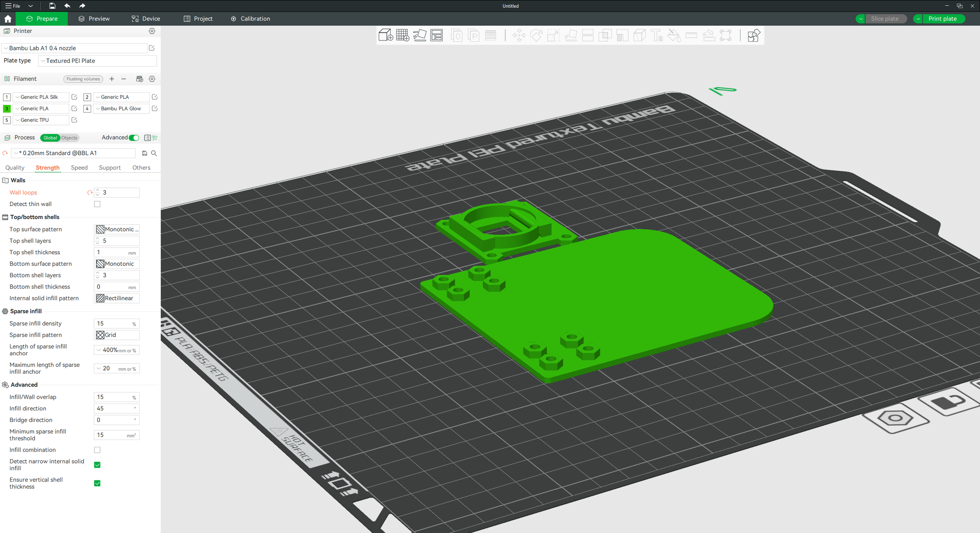Turn off the Advanced settings toggle
Screen dimensions: 980x533
(134, 138)
